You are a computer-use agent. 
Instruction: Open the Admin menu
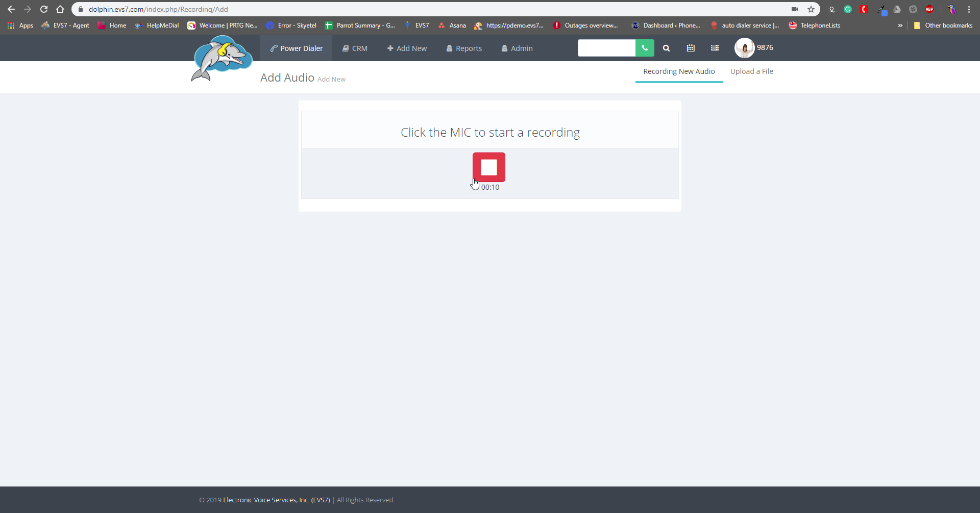517,48
